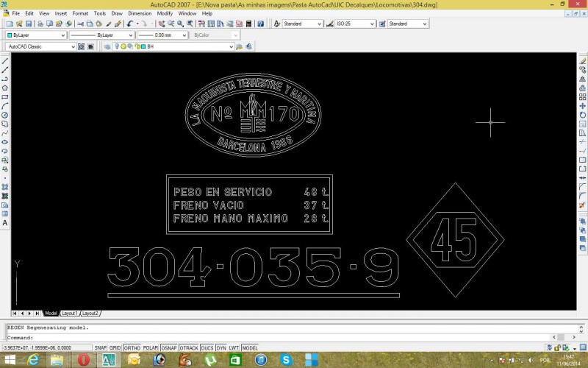Select the Table tool

pos(5,214)
